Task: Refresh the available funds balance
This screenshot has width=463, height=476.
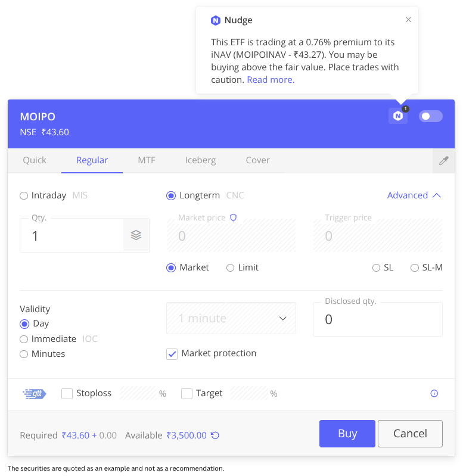Action: coord(215,435)
